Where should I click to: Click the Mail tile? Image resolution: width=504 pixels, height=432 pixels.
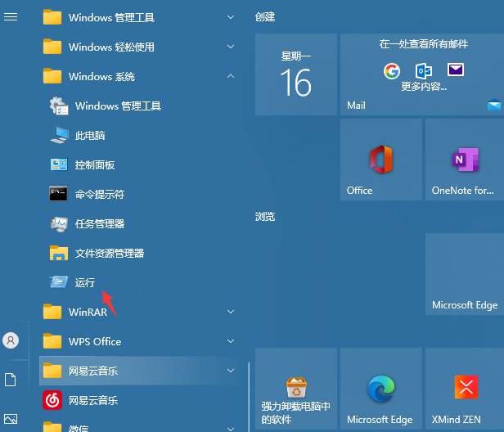point(421,74)
